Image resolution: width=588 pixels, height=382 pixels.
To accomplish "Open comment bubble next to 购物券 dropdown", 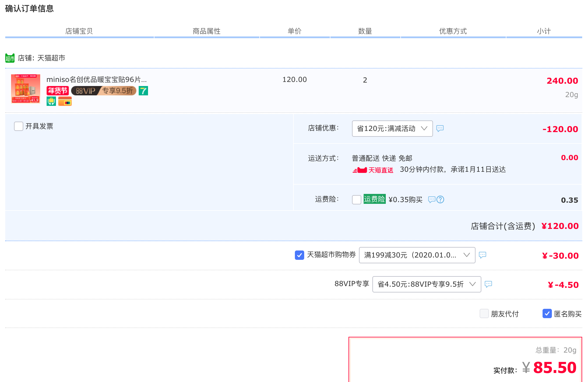I will [x=483, y=255].
